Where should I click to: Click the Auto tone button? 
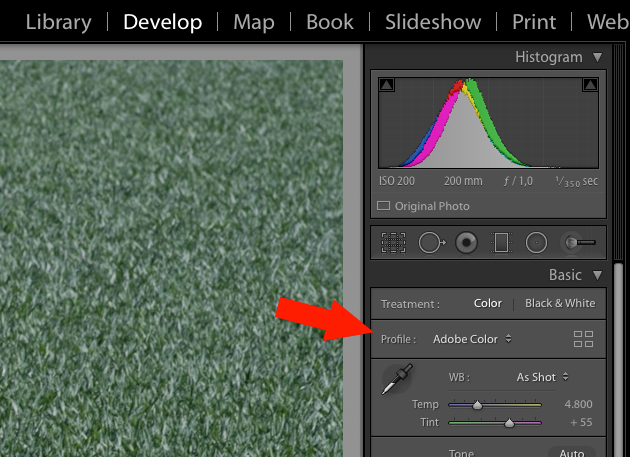click(572, 453)
